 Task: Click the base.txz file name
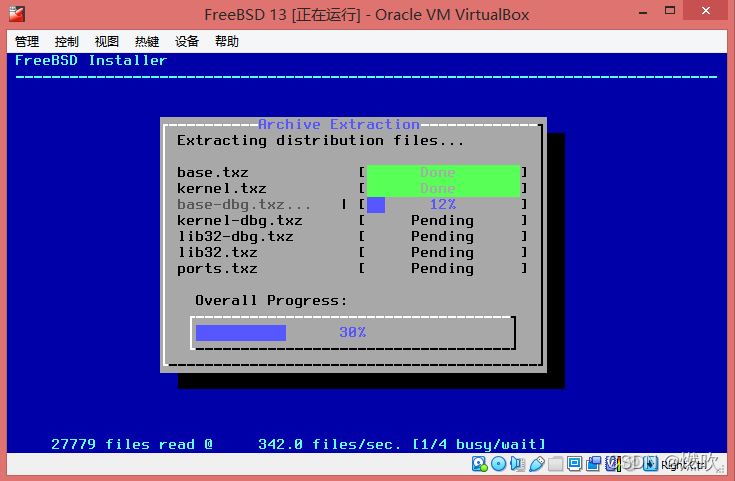(213, 173)
